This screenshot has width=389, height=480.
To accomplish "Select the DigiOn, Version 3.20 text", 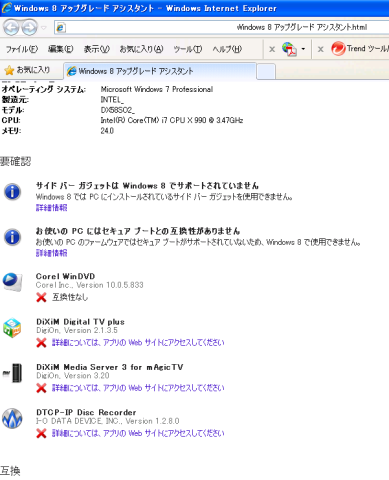I will (x=73, y=376).
